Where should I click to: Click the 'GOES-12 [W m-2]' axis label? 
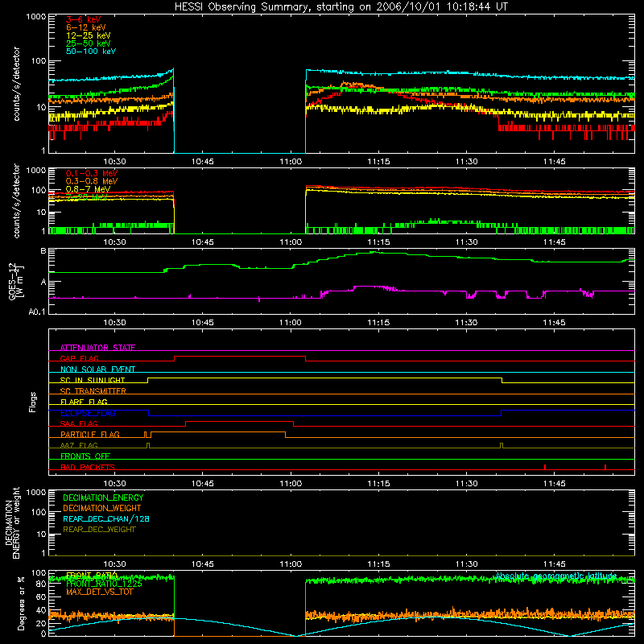coord(16,281)
